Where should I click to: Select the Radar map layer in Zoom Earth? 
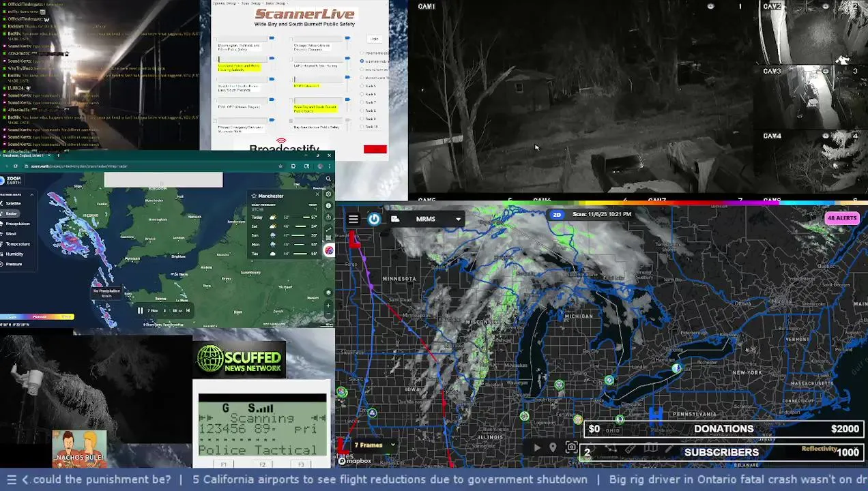pyautogui.click(x=10, y=213)
